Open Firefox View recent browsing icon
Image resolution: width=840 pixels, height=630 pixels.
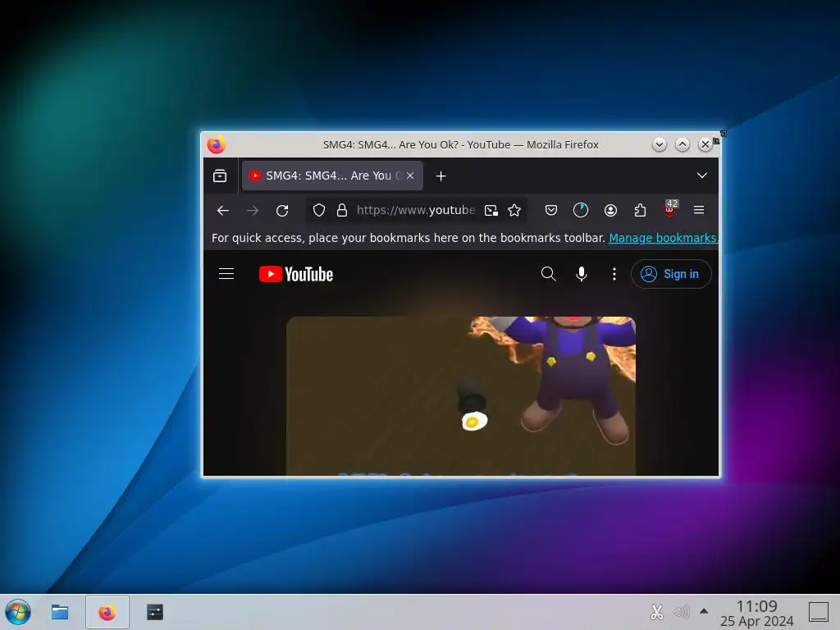[220, 176]
